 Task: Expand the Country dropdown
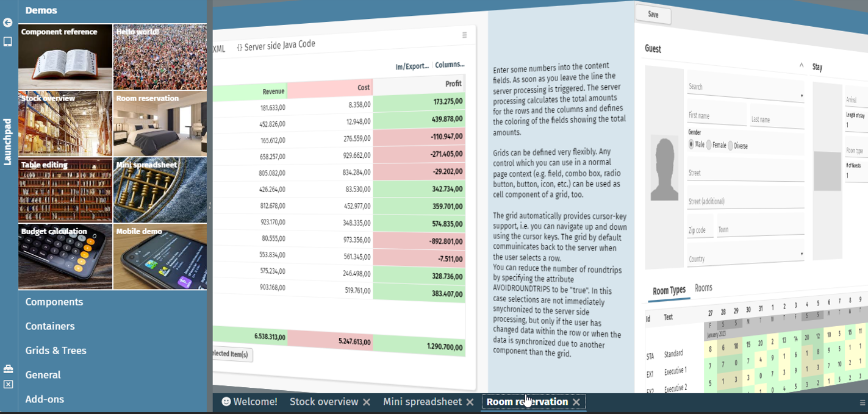click(801, 254)
